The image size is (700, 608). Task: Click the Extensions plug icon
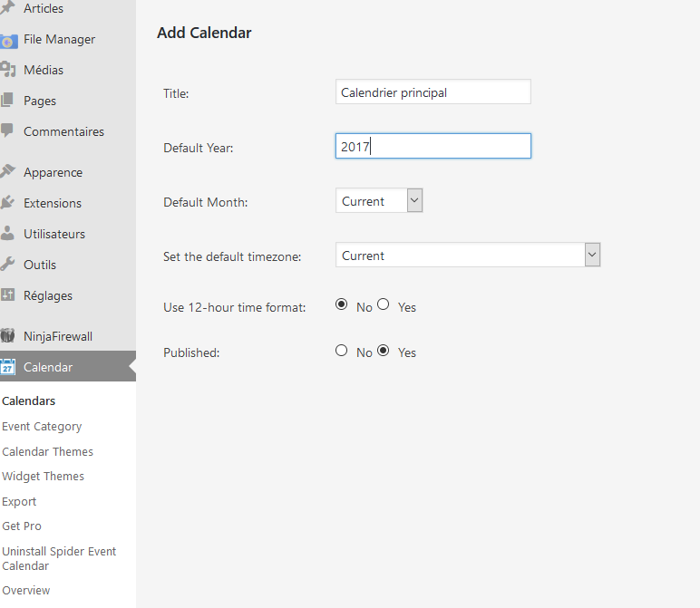(x=6, y=203)
